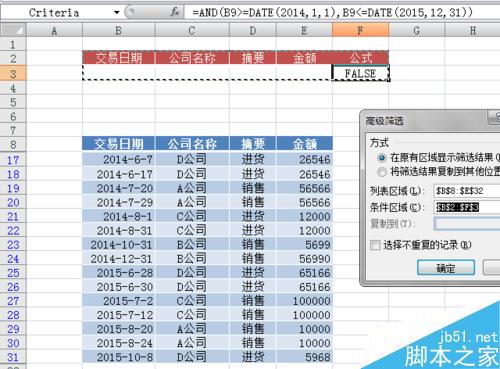Screen dimensions: 500x369
Task: Click the select-all corner of the sheet
Action: [13, 31]
